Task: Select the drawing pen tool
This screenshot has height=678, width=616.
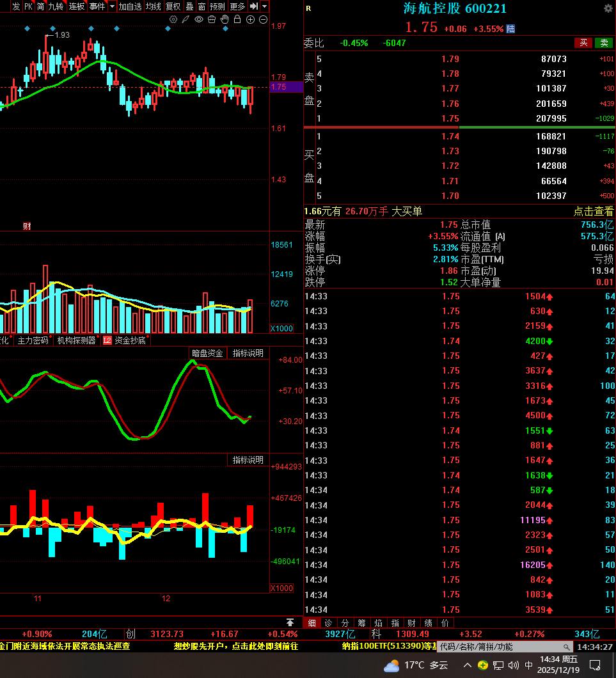Action: [186, 19]
